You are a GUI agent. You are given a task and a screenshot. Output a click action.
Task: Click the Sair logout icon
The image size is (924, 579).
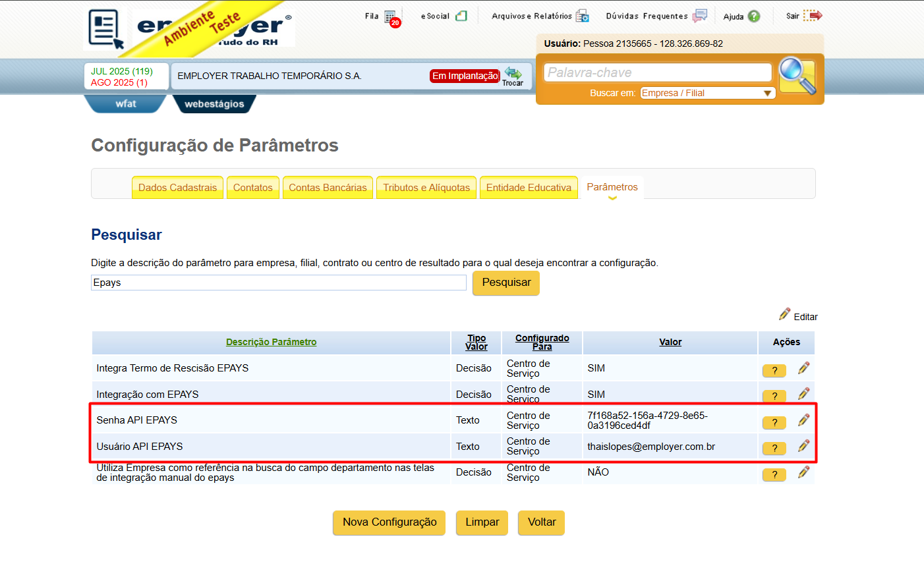(x=813, y=16)
